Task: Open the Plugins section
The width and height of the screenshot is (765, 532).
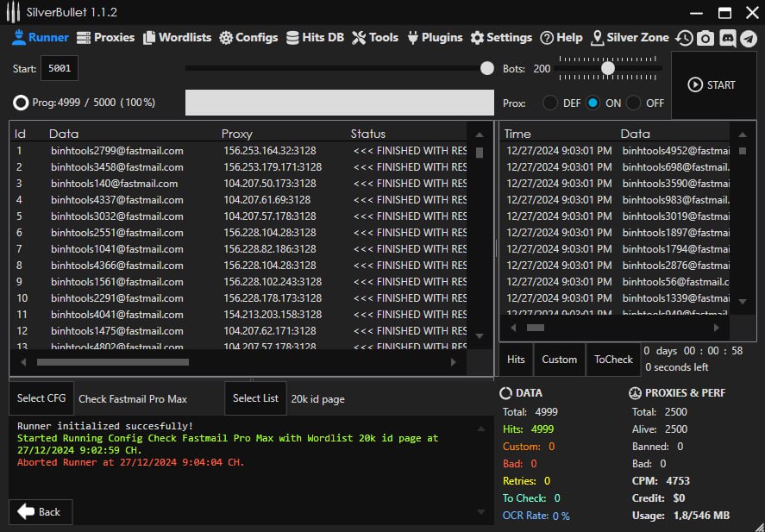Action: point(435,37)
